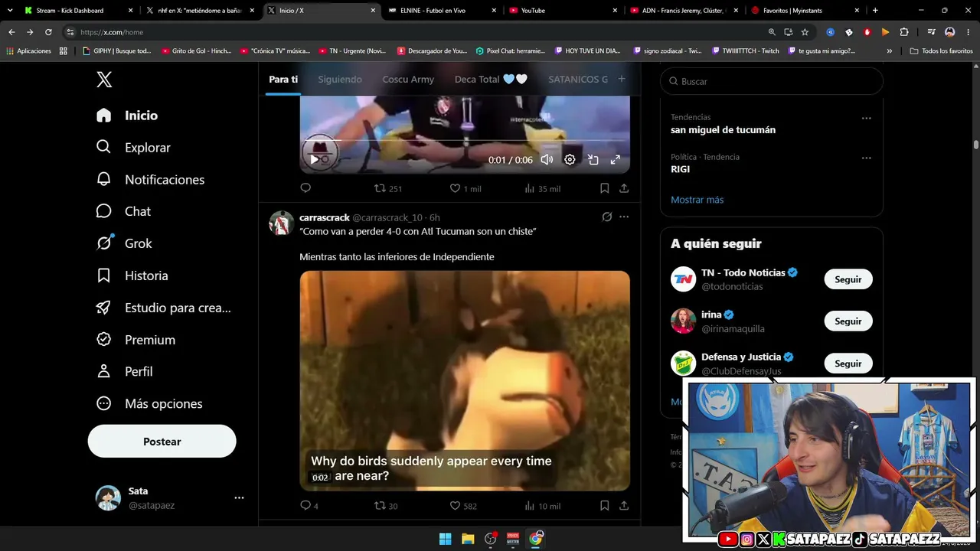The image size is (980, 551).
Task: Open options for san miguel de tucumán trend
Action: pos(867,118)
